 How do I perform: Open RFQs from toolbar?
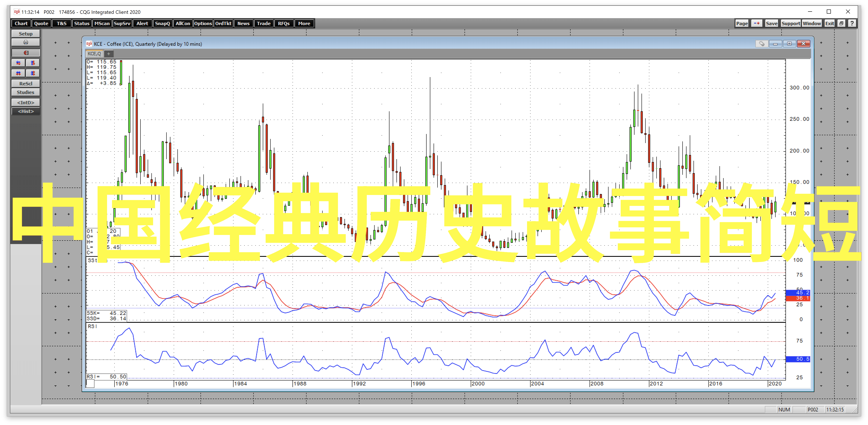point(284,23)
